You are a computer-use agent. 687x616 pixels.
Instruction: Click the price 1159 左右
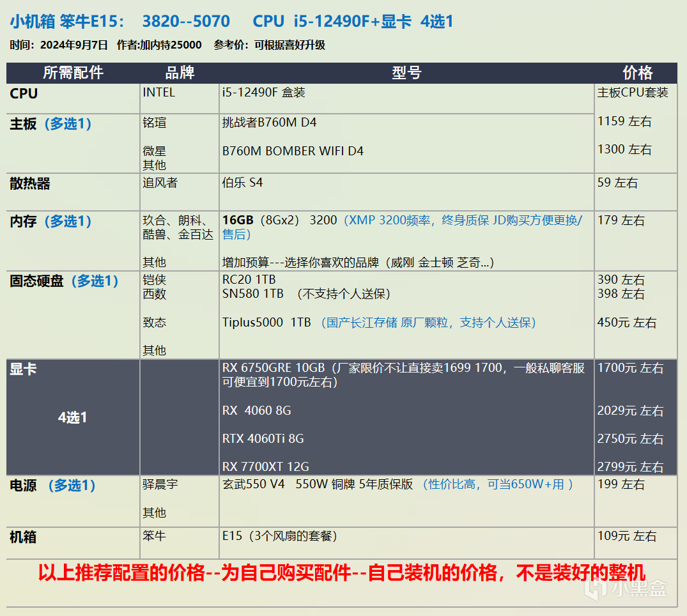click(x=624, y=121)
